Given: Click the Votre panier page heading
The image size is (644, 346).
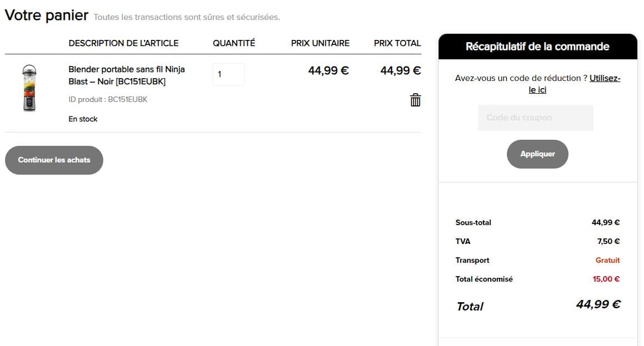Looking at the screenshot, I should point(47,16).
